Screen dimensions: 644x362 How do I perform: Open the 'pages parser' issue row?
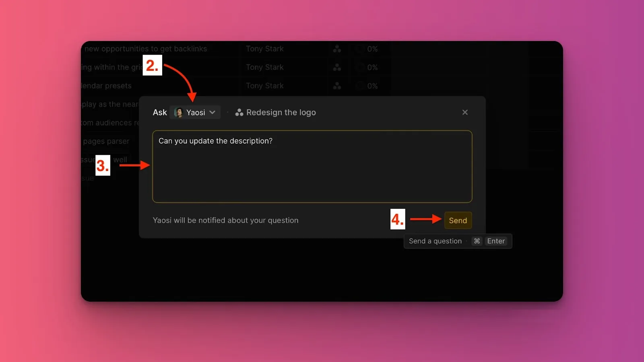106,142
